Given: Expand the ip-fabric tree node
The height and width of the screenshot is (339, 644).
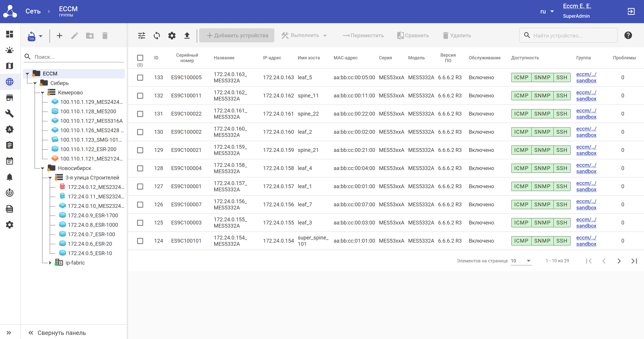Looking at the screenshot, I should point(50,263).
